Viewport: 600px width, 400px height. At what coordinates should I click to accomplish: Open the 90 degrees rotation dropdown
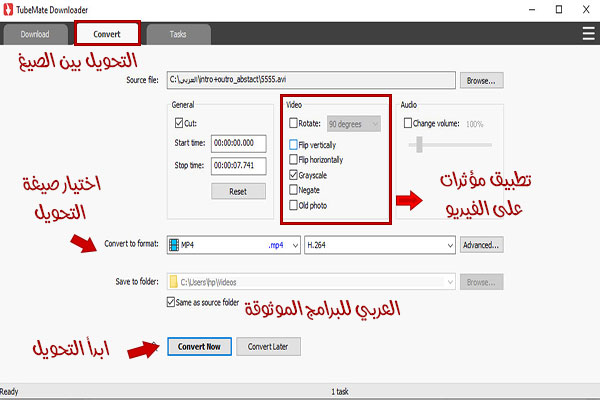(354, 124)
